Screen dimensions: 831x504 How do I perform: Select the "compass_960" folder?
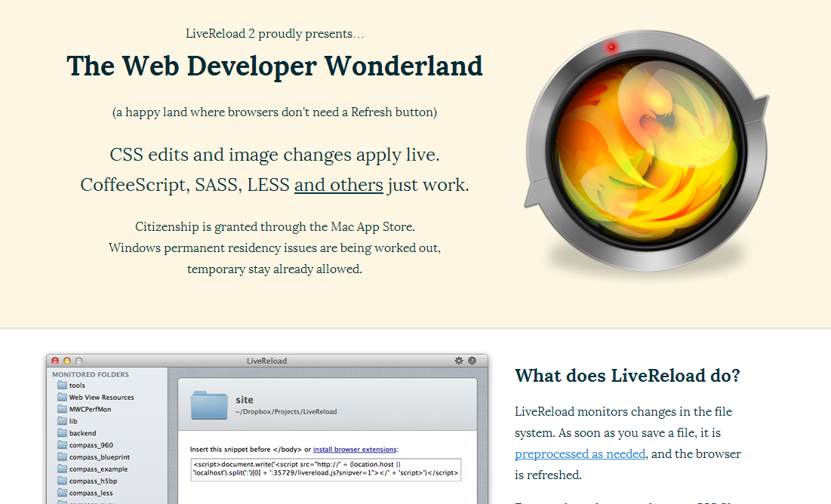[85, 445]
